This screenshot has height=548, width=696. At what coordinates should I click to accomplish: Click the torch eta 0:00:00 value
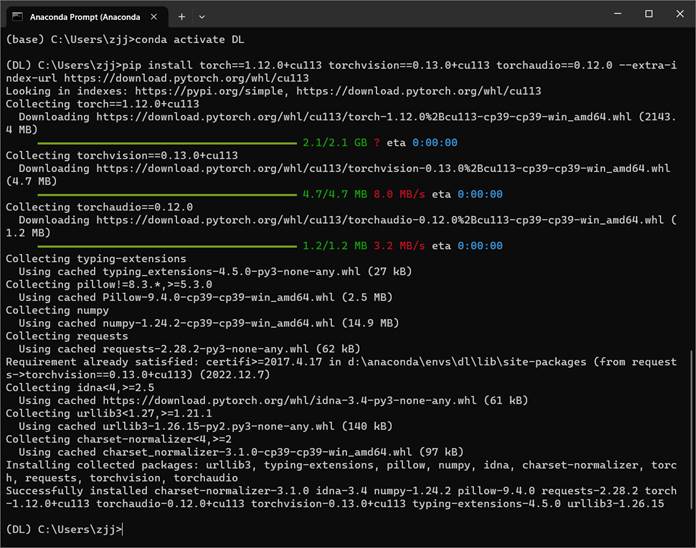[x=435, y=143]
